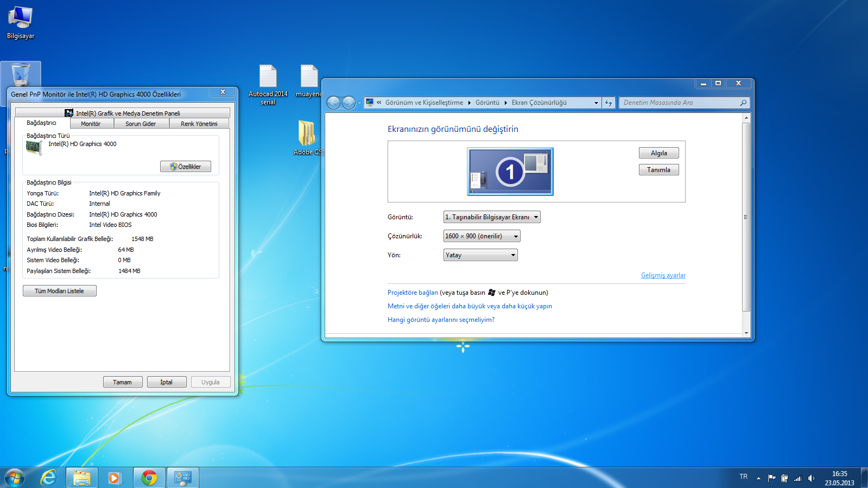Viewport: 868px width, 488px height.
Task: Select the Autocad 2014 serial file icon
Action: [268, 85]
